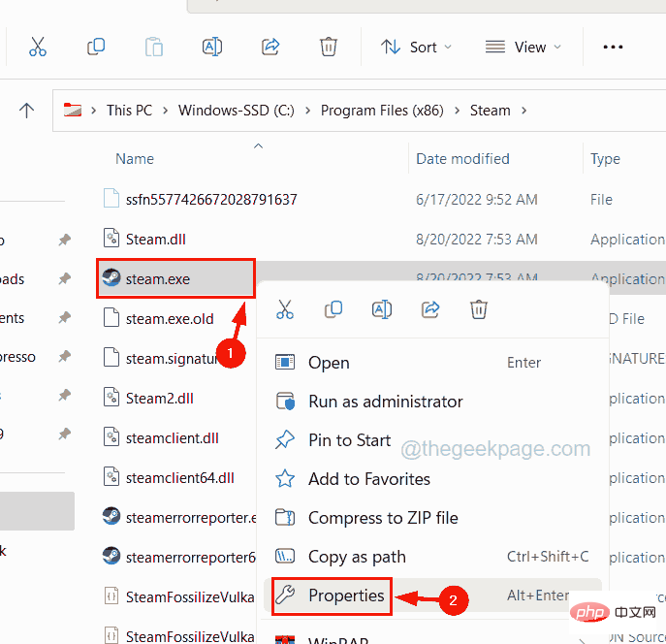Select the Steam.dll file
This screenshot has width=666, height=644.
155,240
